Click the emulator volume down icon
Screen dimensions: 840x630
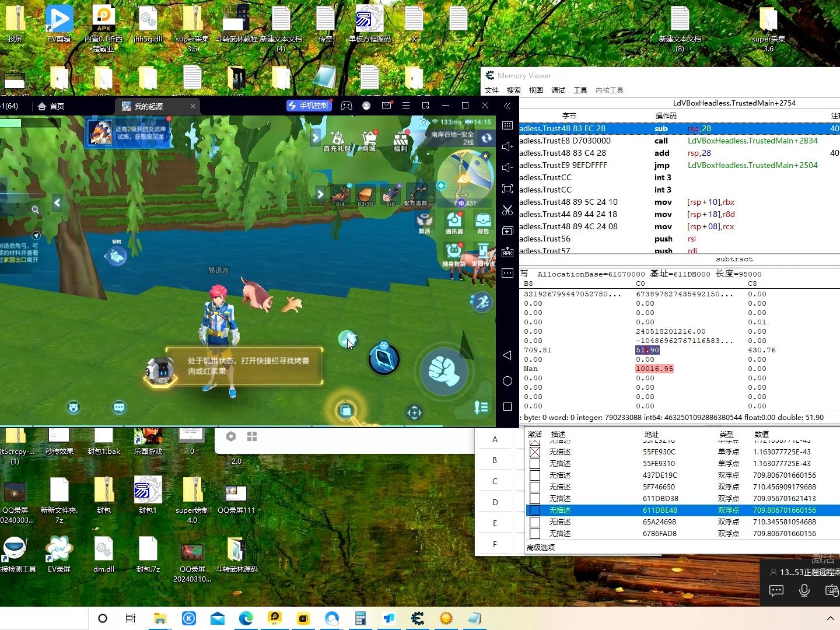click(x=508, y=167)
